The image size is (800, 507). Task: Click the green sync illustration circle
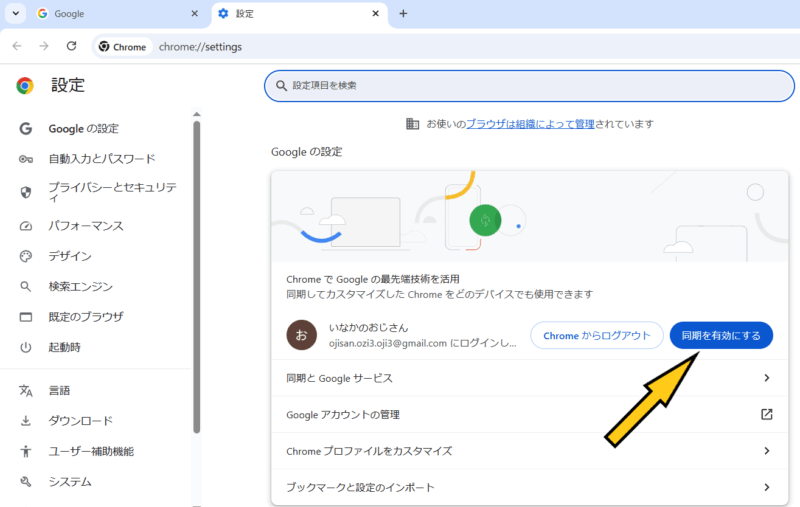(485, 220)
